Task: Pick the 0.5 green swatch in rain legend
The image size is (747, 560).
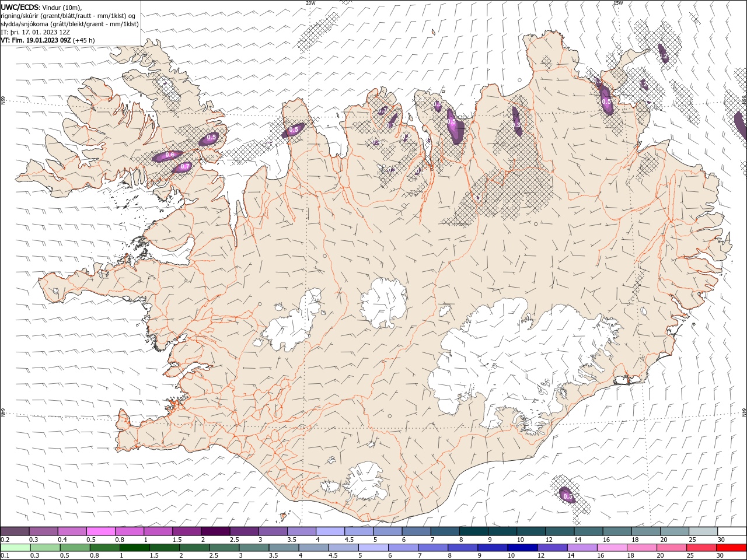Action: point(75,548)
